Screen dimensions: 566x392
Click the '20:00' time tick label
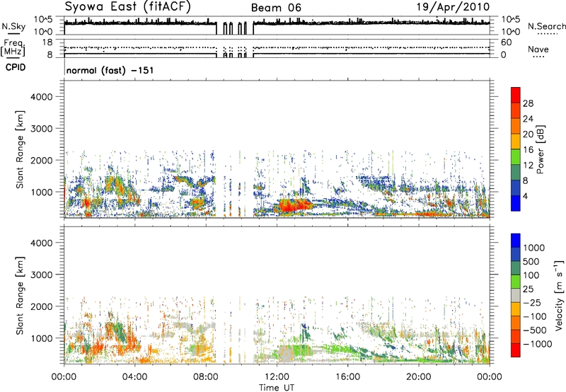[x=419, y=377]
